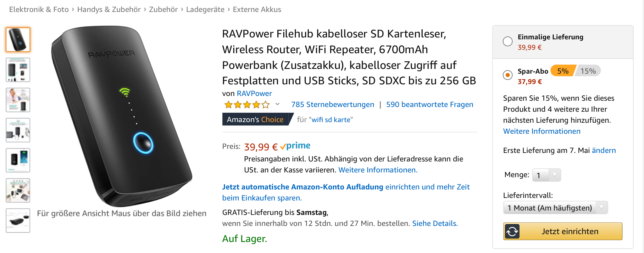Click ändern to change delivery date
The height and width of the screenshot is (253, 644).
[x=603, y=150]
